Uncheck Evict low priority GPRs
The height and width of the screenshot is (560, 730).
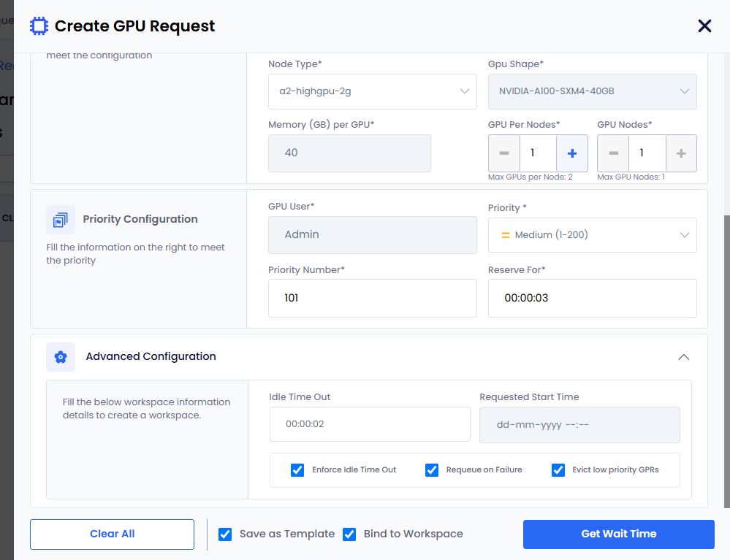click(x=558, y=469)
